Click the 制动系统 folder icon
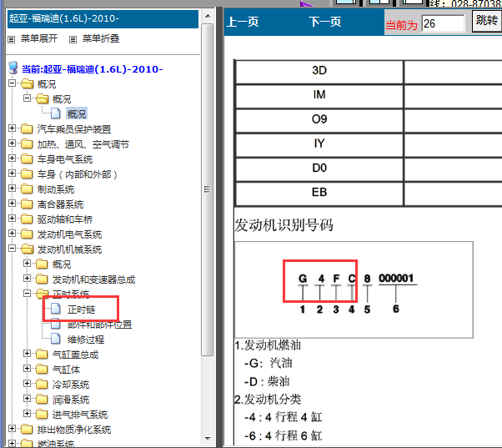Image resolution: width=502 pixels, height=448 pixels. [27, 189]
